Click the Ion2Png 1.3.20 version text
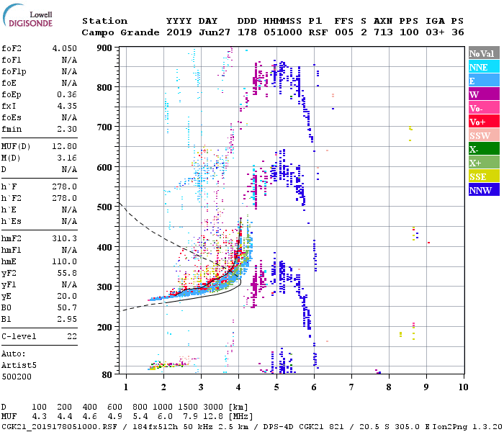 467,427
